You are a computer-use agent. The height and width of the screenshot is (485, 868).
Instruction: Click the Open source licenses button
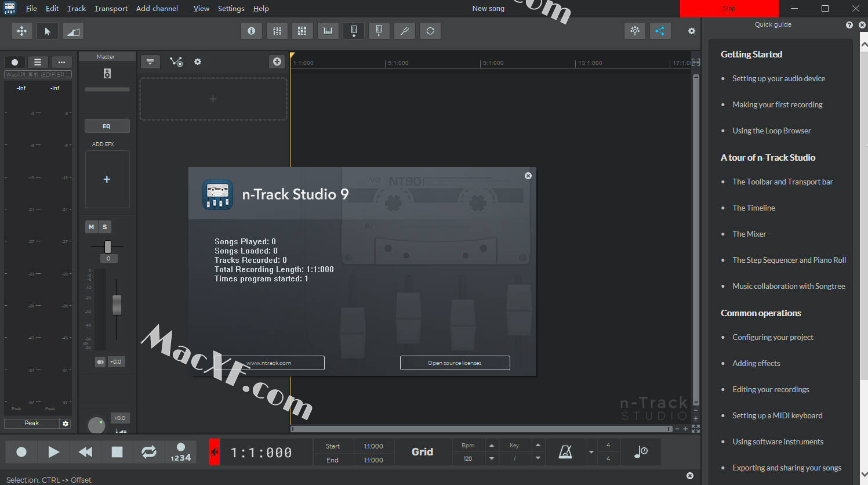[x=455, y=363]
